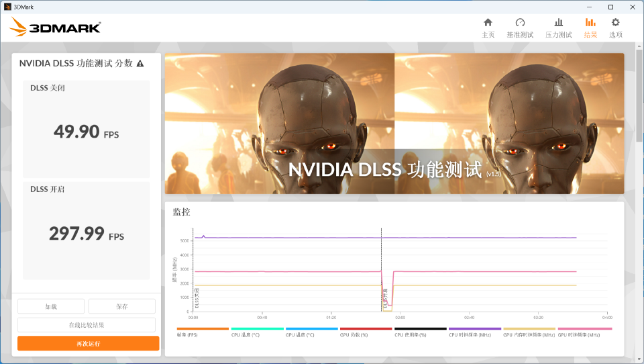The width and height of the screenshot is (644, 364).
Task: Toggle the GPU 时钟频率 (MHz) pink legend
Action: click(x=584, y=332)
